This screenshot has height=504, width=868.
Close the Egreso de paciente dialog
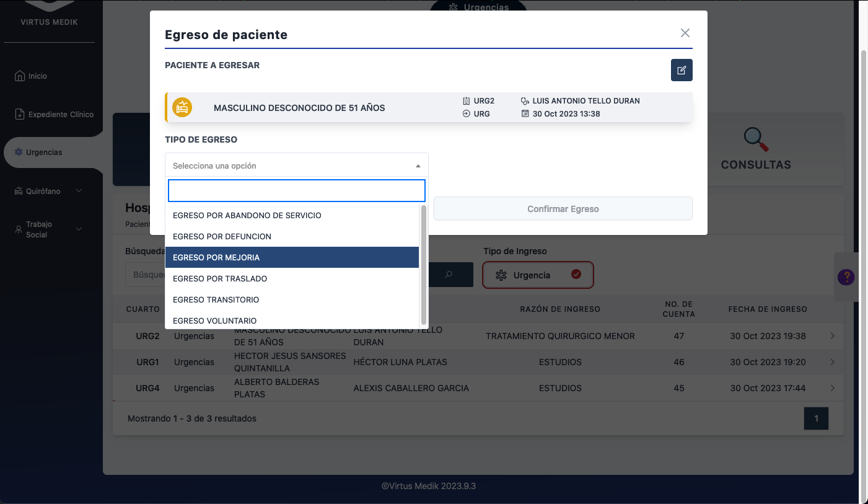point(685,33)
